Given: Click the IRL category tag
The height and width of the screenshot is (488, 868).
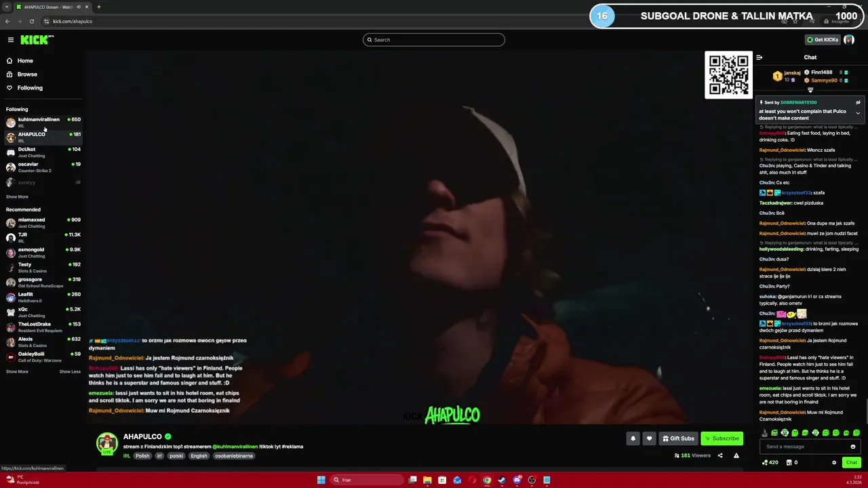Looking at the screenshot, I should point(127,456).
